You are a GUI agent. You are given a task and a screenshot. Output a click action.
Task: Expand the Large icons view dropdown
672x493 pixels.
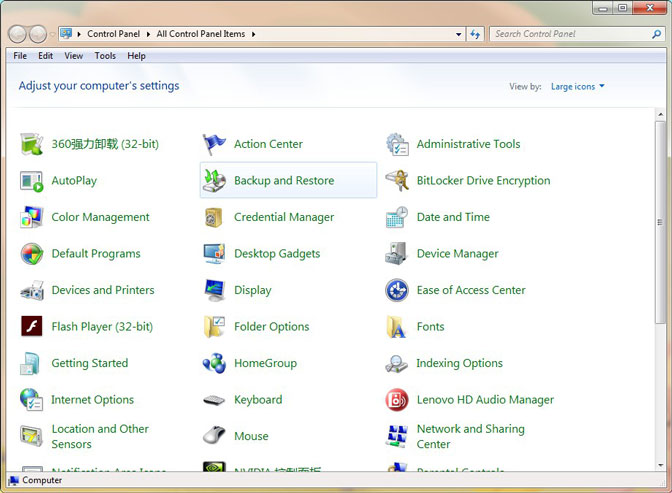[x=578, y=87]
